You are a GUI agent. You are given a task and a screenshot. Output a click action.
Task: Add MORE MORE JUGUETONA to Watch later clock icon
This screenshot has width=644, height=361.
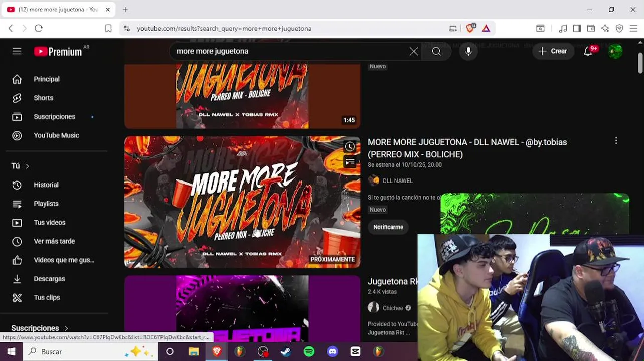350,147
